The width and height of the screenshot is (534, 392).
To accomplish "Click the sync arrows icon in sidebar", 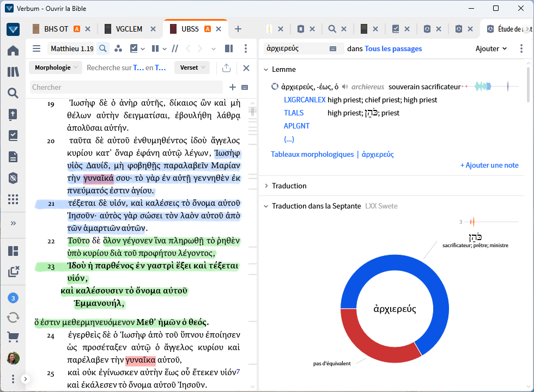I will coord(13,317).
